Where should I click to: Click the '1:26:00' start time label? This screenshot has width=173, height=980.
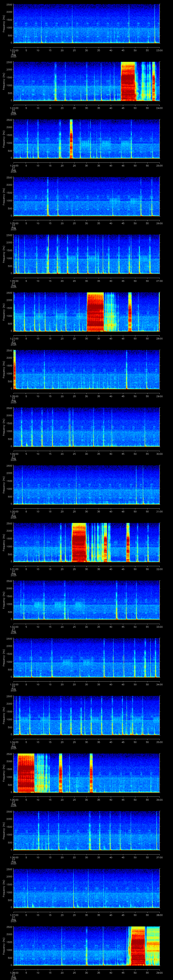[x=14, y=281]
